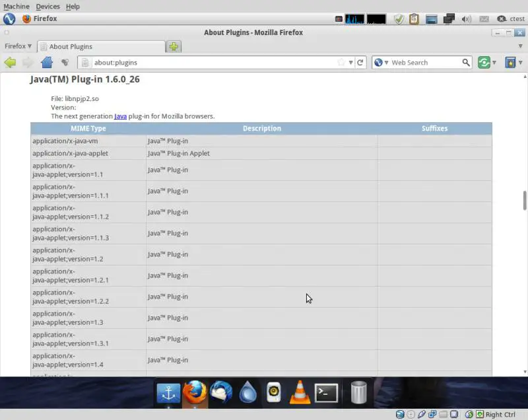The image size is (528, 420).
Task: Click the magnifier search icon
Action: (x=466, y=62)
